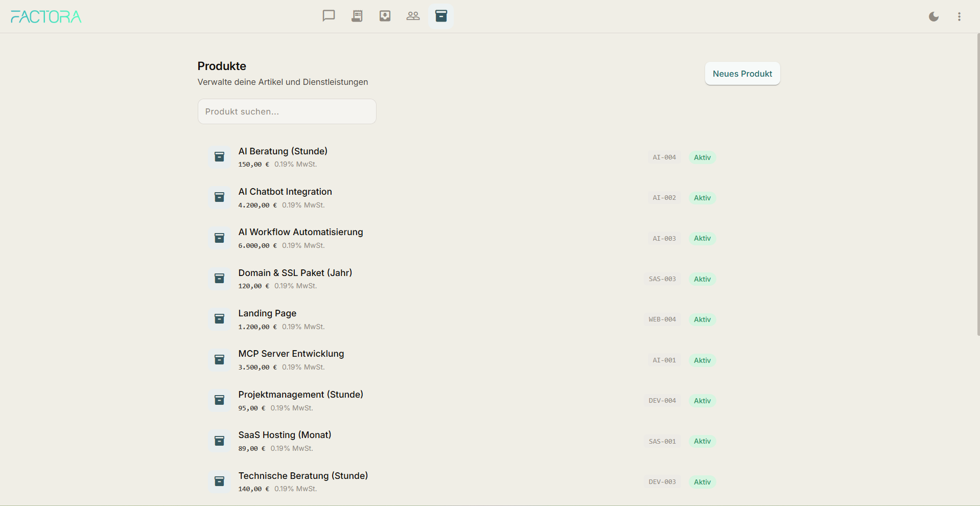Click the FACTORA logo

click(x=46, y=17)
